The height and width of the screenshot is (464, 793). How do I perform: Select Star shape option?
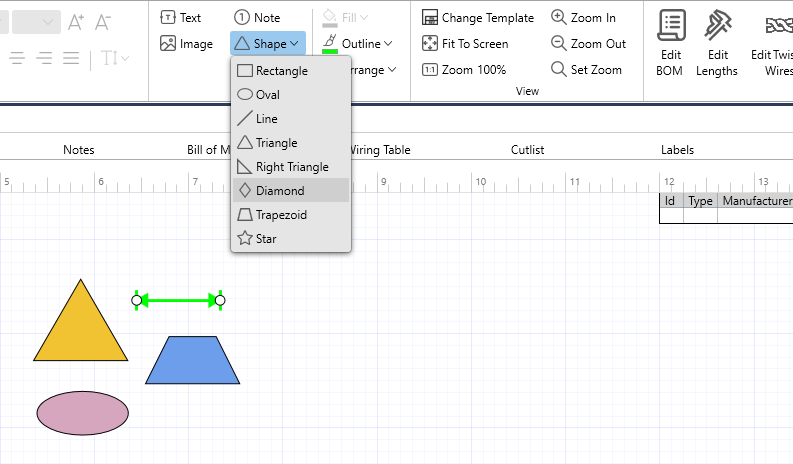(x=291, y=238)
